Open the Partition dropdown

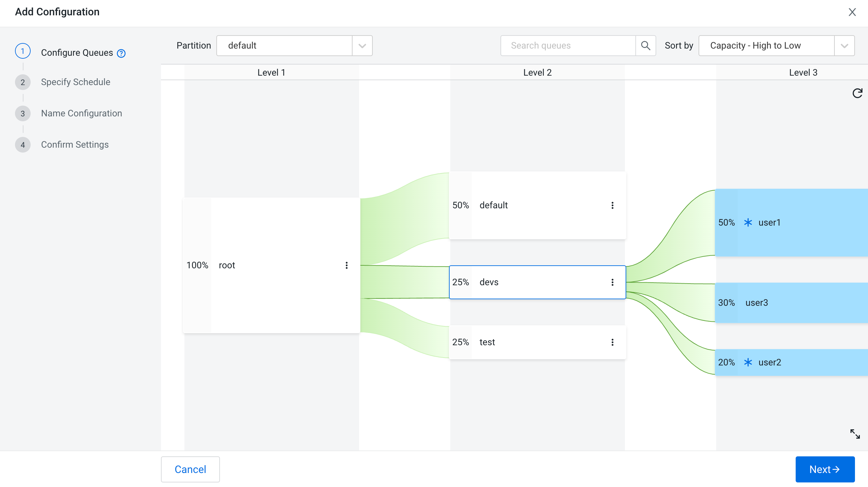[362, 46]
